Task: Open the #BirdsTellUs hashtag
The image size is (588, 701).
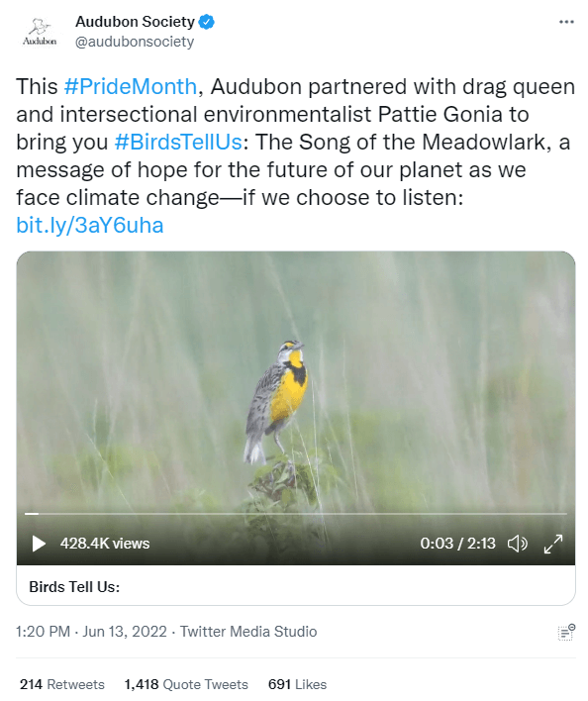Action: (x=178, y=142)
